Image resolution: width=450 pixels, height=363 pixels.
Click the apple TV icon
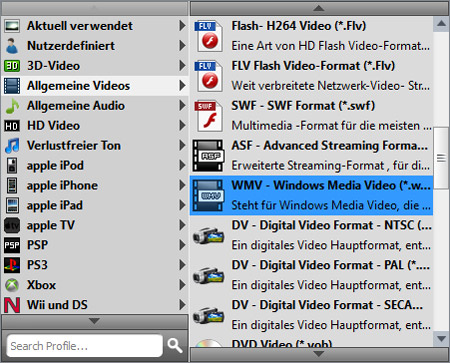tap(12, 225)
